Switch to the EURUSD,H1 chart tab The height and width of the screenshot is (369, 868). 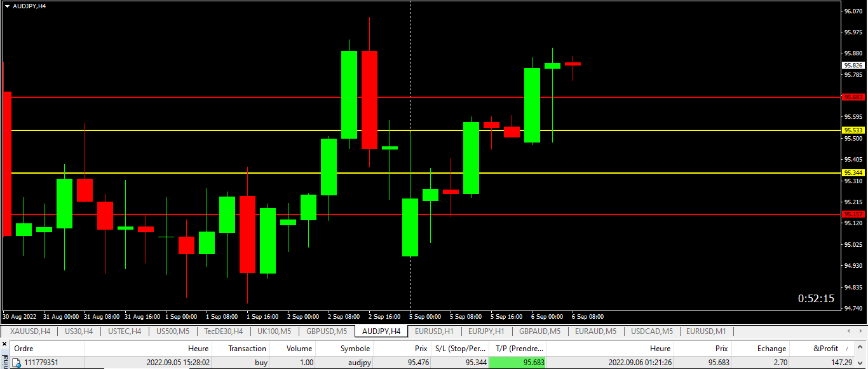click(434, 331)
